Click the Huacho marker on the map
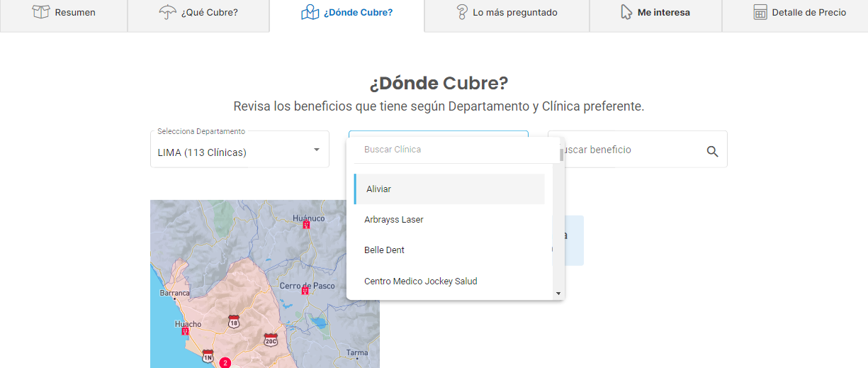Viewport: 868px width, 368px height. click(186, 330)
